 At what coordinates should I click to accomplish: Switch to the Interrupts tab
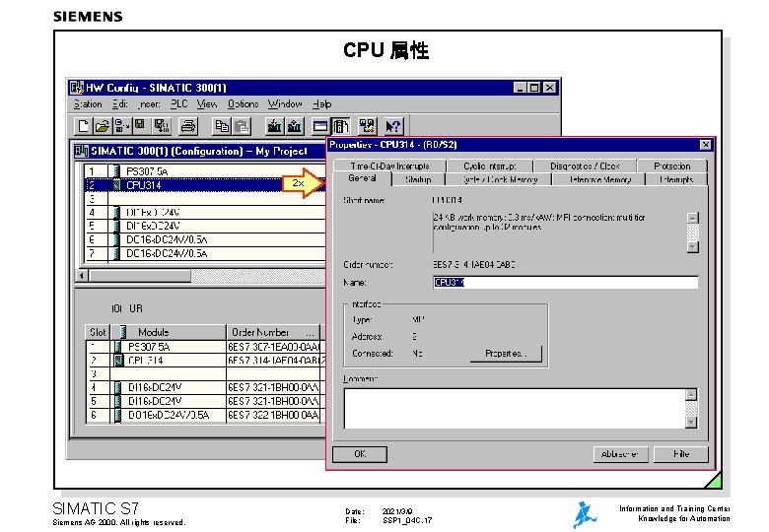[676, 179]
